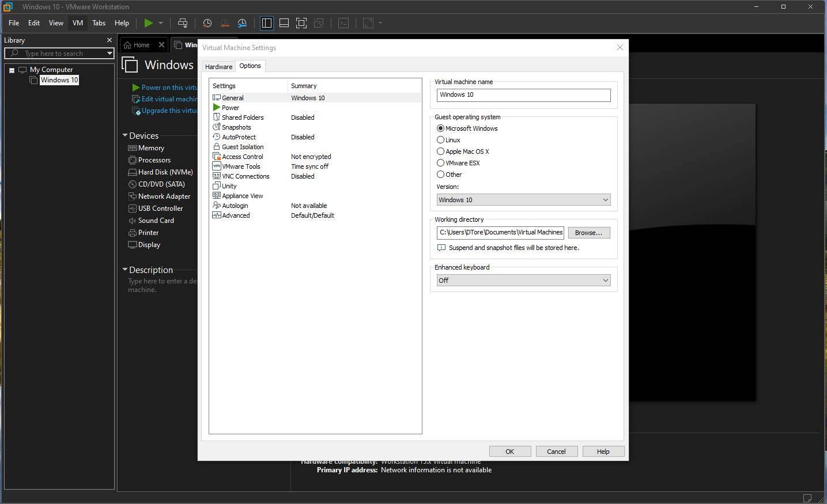Select Apple Mac OS X radio button
This screenshot has height=504, width=827.
pyautogui.click(x=440, y=151)
